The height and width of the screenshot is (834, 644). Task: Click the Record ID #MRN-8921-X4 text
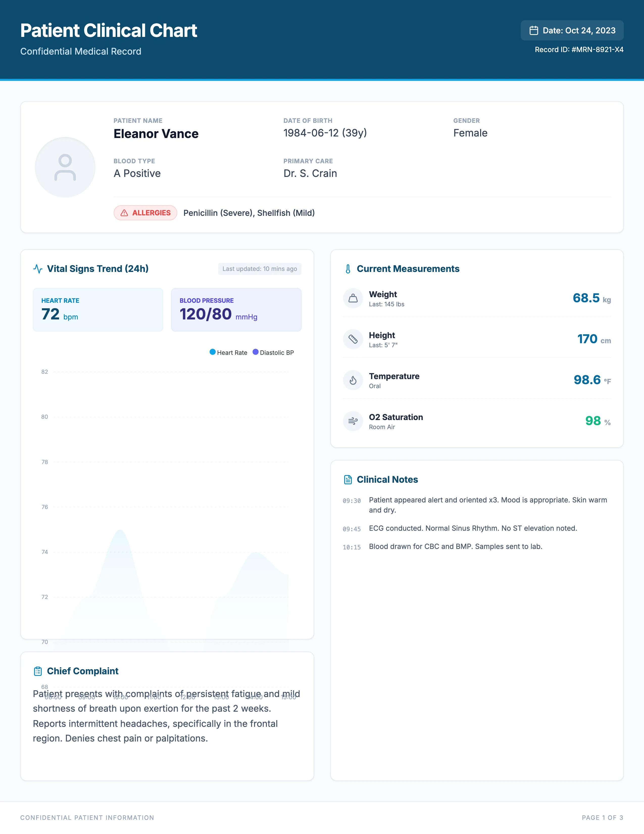(x=579, y=50)
